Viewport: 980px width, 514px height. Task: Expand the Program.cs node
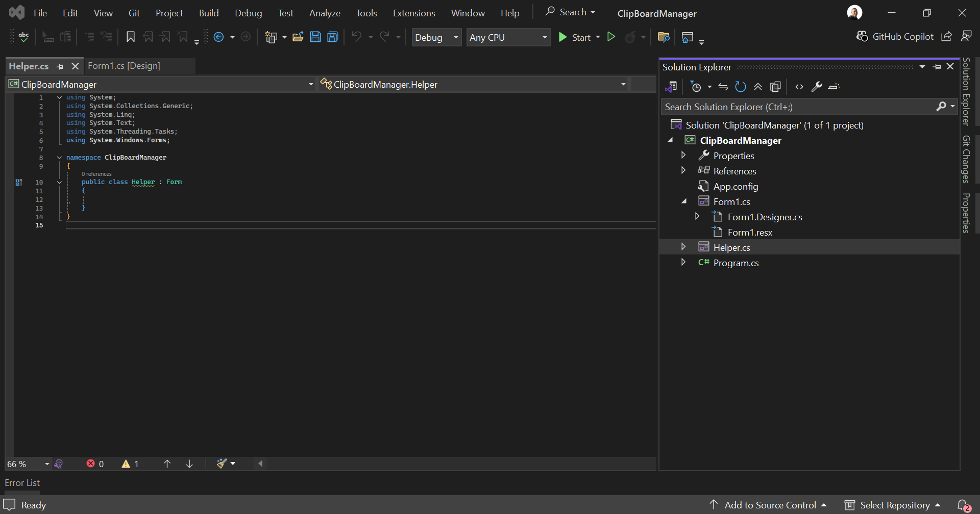[683, 262]
